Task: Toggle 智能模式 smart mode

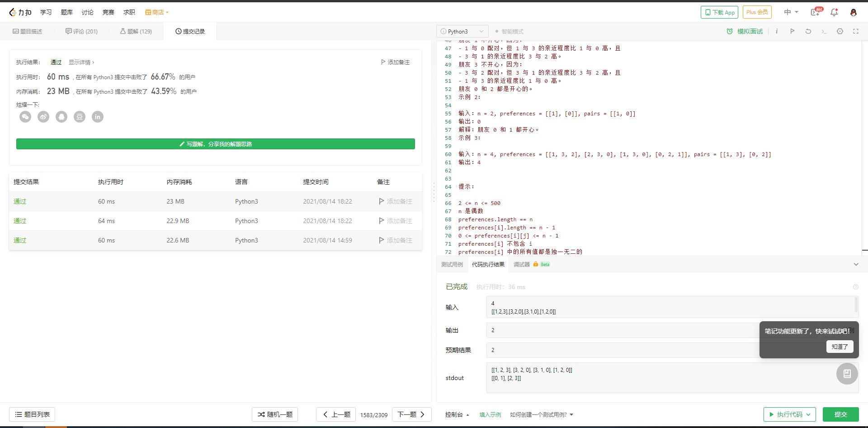Action: coord(509,31)
